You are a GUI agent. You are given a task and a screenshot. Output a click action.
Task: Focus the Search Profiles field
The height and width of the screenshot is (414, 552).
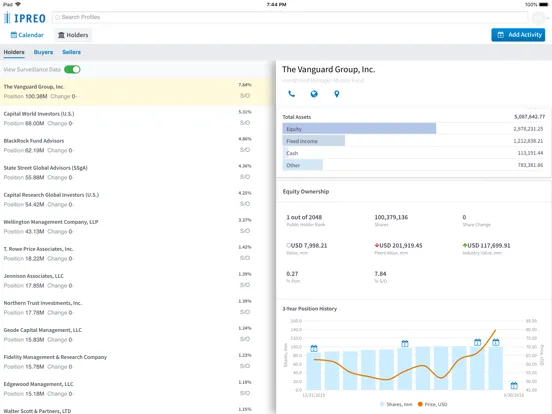tap(290, 17)
